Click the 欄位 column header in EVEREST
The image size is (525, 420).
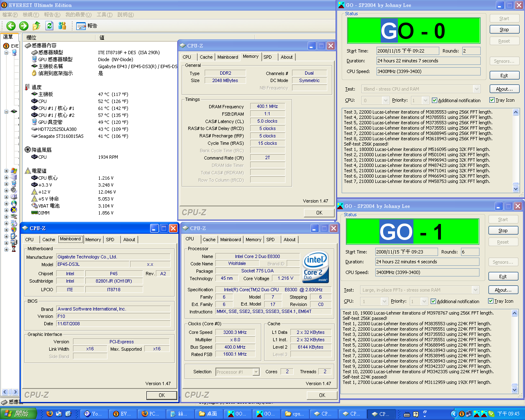click(60, 37)
